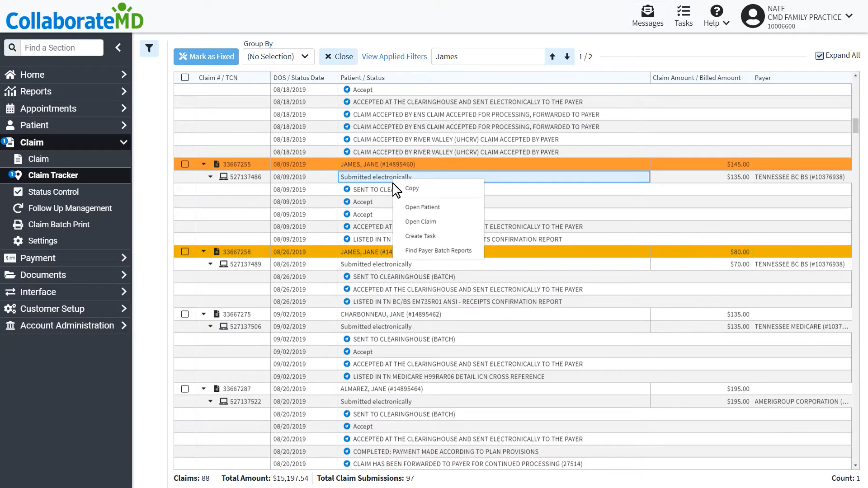Sort by Payer column header
The height and width of the screenshot is (488, 868).
pos(802,78)
